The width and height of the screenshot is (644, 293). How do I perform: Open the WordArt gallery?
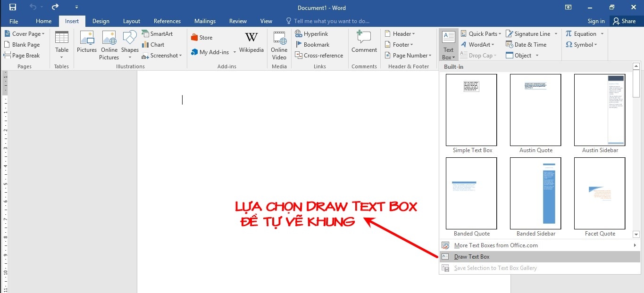coord(477,45)
